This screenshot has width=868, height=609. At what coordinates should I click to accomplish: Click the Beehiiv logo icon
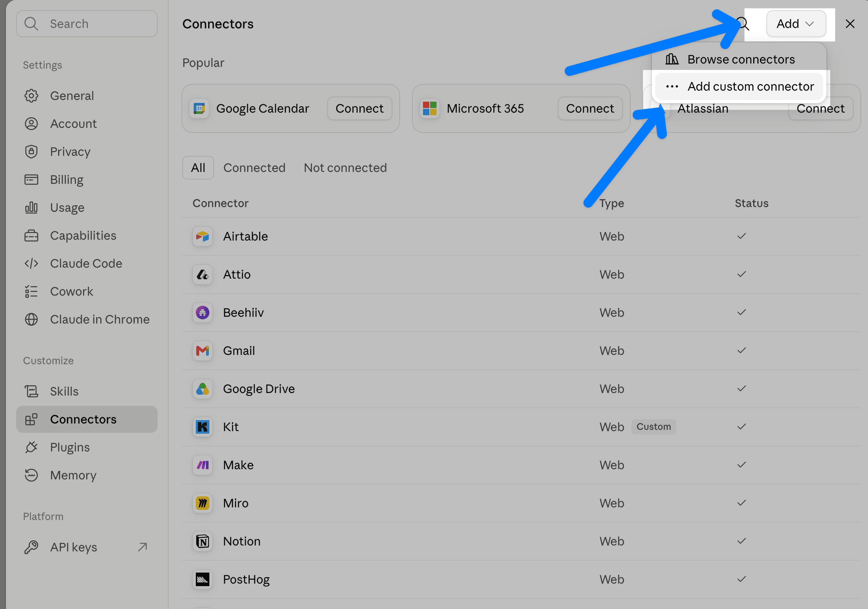point(203,313)
